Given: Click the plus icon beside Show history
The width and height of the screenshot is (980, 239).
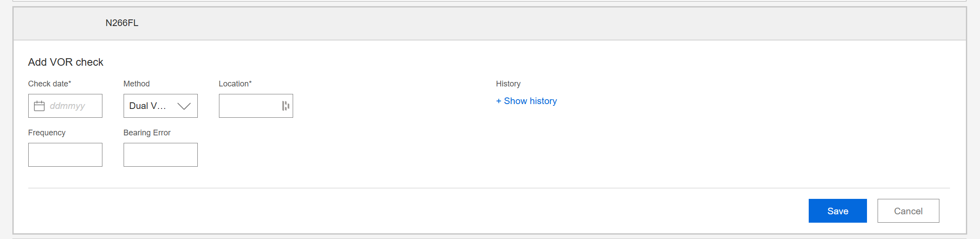Looking at the screenshot, I should pyautogui.click(x=498, y=101).
